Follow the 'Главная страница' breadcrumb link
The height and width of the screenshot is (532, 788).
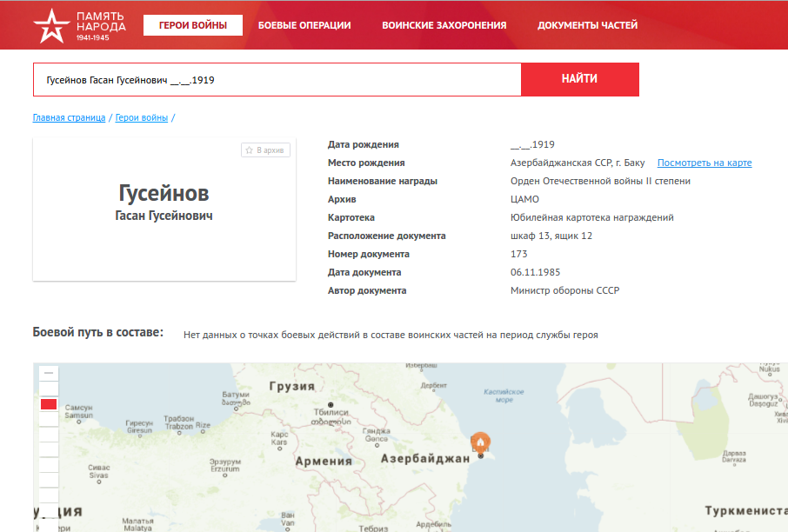coord(69,117)
